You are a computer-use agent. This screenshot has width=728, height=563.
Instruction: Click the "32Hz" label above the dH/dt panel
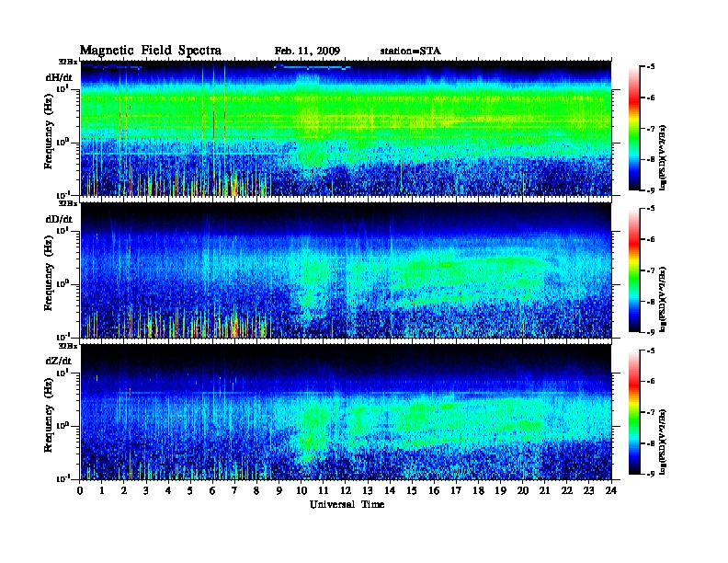coord(67,62)
